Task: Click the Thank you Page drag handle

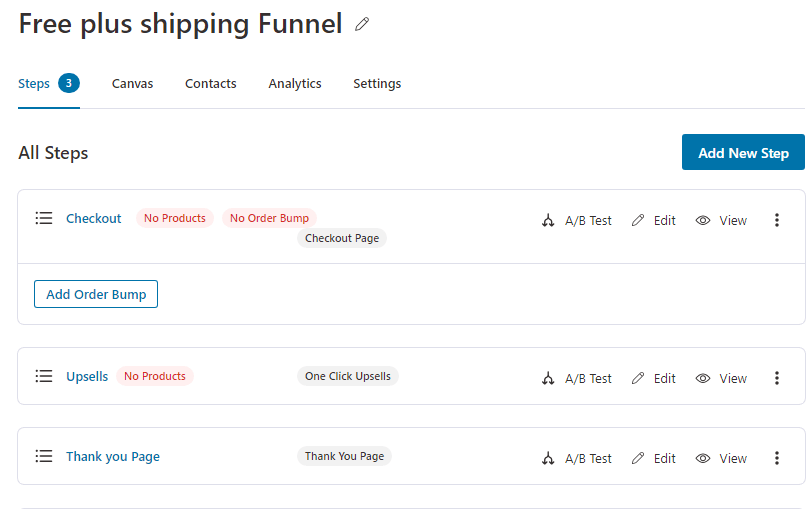Action: pos(44,456)
